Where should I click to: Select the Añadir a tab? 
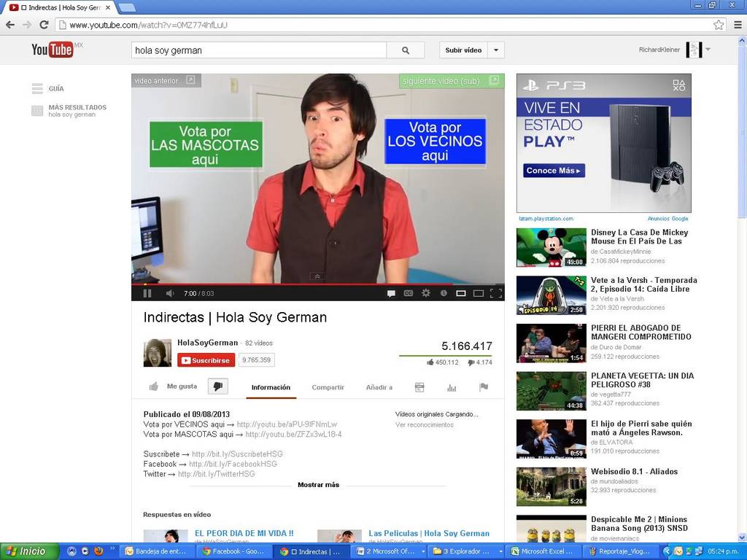pos(379,387)
